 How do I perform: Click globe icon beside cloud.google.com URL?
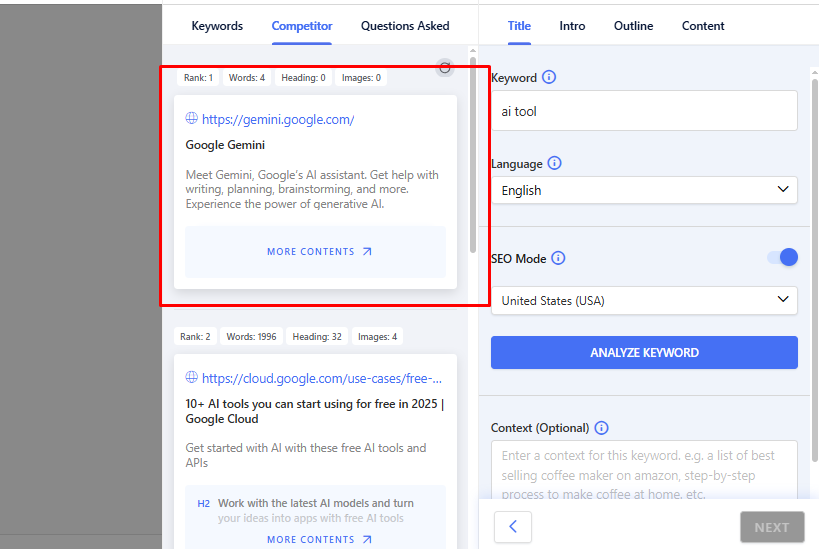pos(192,378)
